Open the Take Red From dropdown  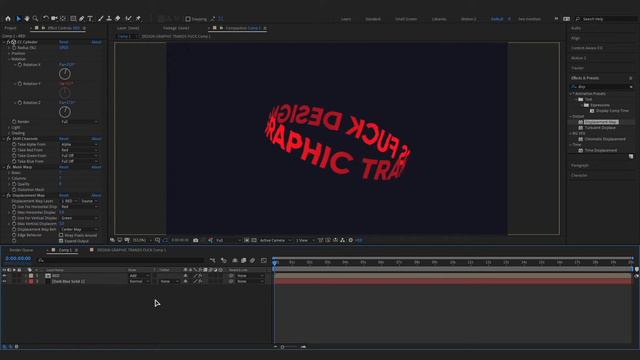pyautogui.click(x=79, y=150)
